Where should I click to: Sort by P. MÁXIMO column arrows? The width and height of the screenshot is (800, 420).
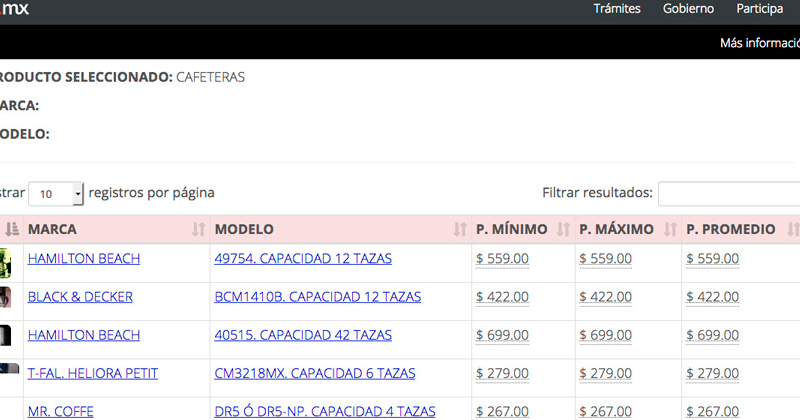point(669,230)
